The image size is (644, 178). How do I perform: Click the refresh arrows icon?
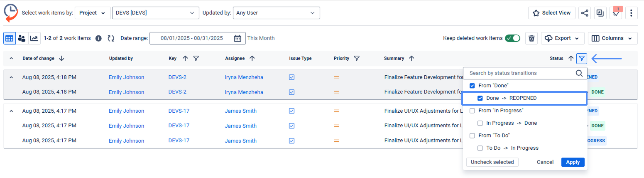tap(111, 38)
